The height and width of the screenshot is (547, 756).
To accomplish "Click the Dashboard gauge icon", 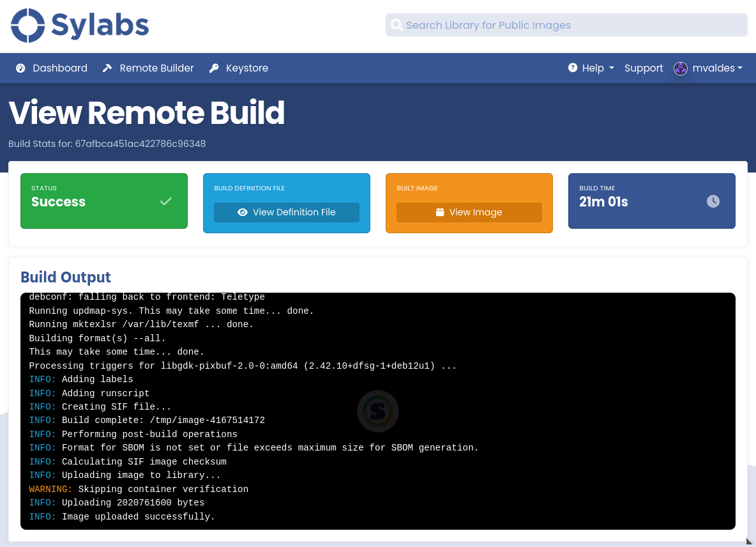I will tap(20, 68).
